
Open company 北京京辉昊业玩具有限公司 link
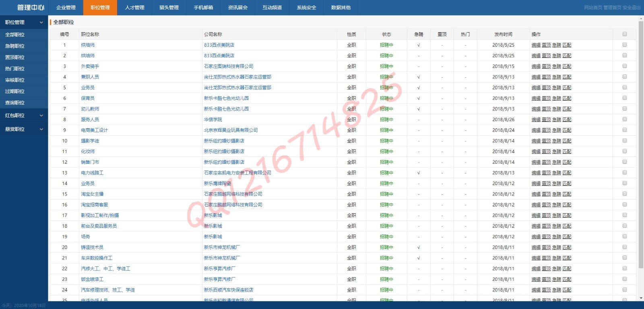pos(231,130)
